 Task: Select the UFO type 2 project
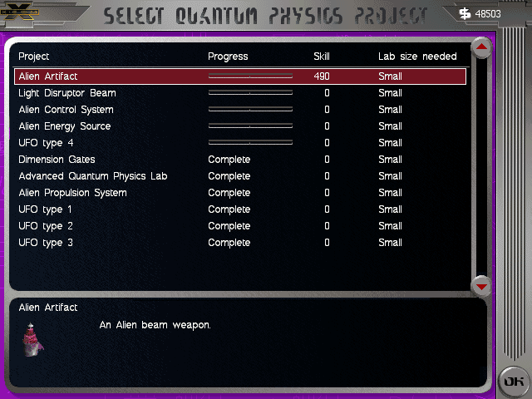pos(240,226)
